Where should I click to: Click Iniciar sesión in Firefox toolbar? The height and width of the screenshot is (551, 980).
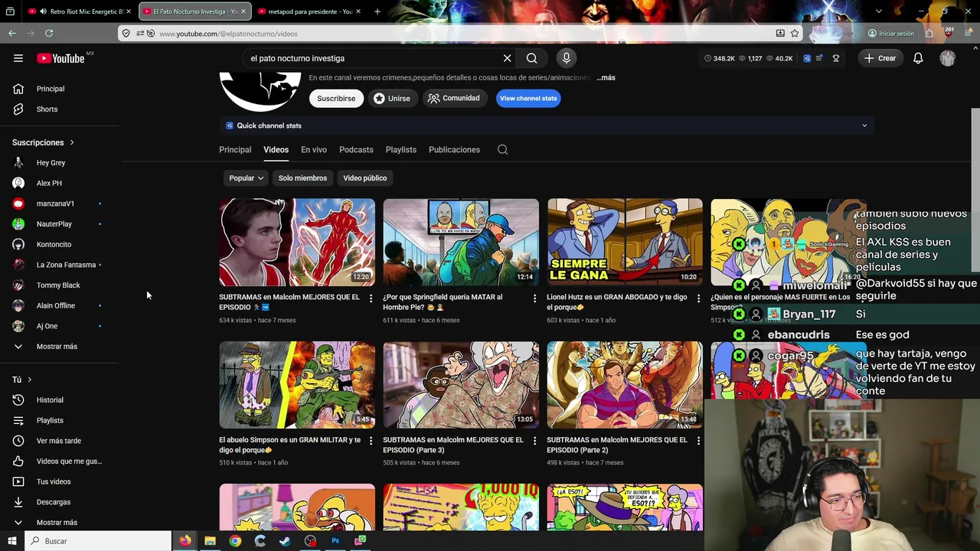(x=891, y=34)
